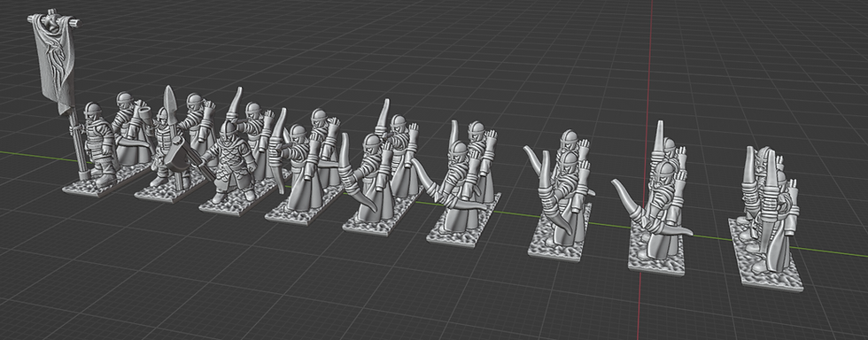Select the banner bearer soldier holding the pole

tap(98, 144)
